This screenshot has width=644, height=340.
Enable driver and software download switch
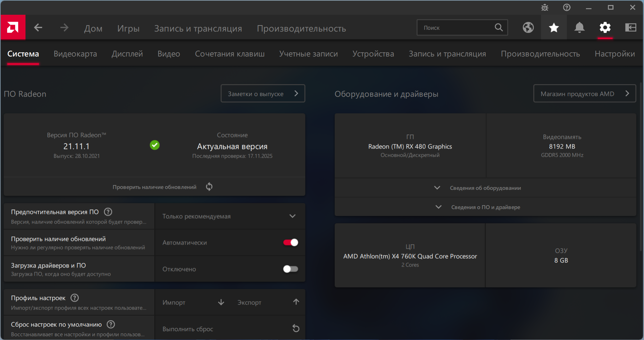[x=290, y=269]
